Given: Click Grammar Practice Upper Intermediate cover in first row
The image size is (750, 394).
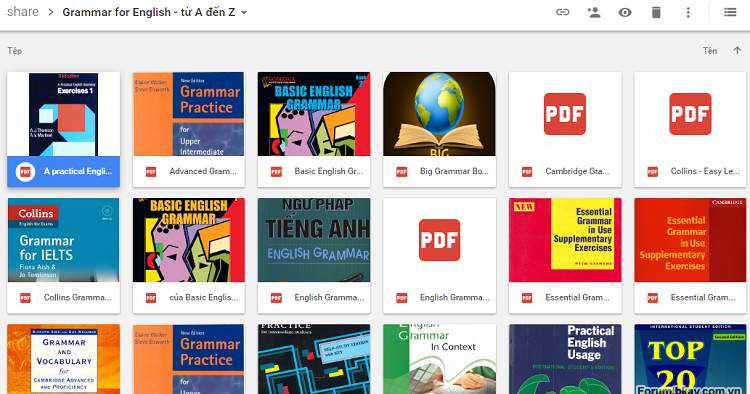Looking at the screenshot, I should [188, 114].
